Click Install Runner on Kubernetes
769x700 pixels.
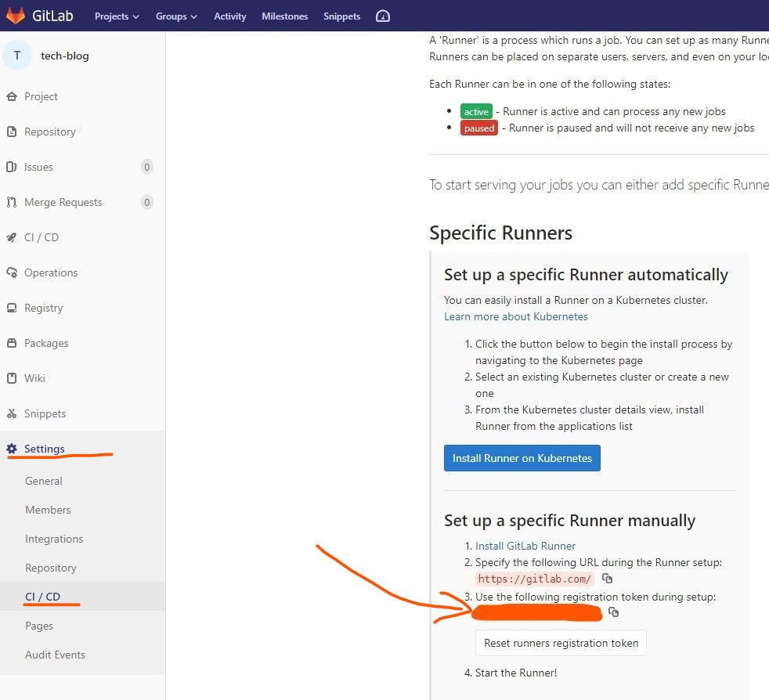pos(522,458)
